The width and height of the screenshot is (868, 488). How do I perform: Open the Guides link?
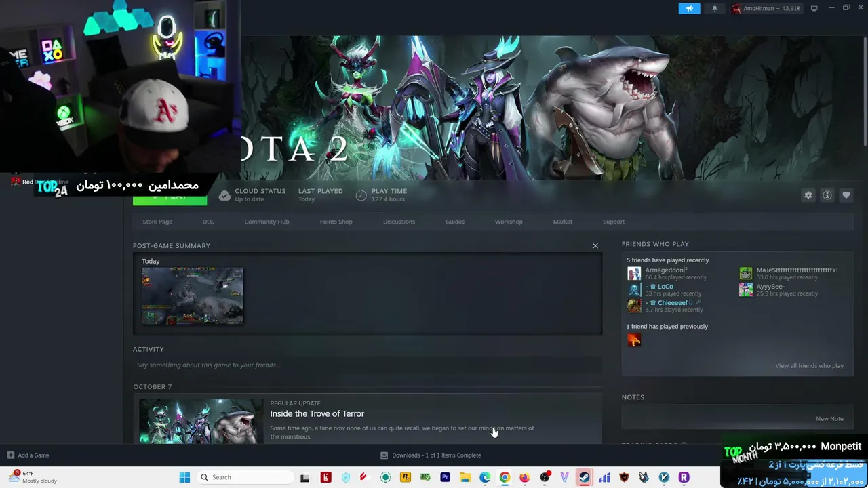[x=454, y=222]
